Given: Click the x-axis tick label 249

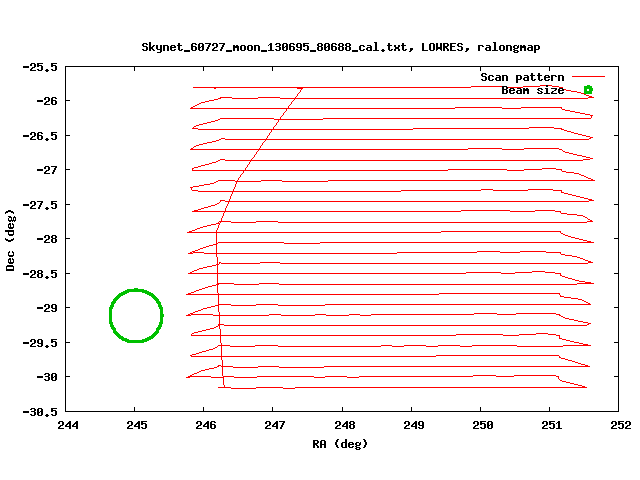Looking at the screenshot, I should tap(413, 425).
